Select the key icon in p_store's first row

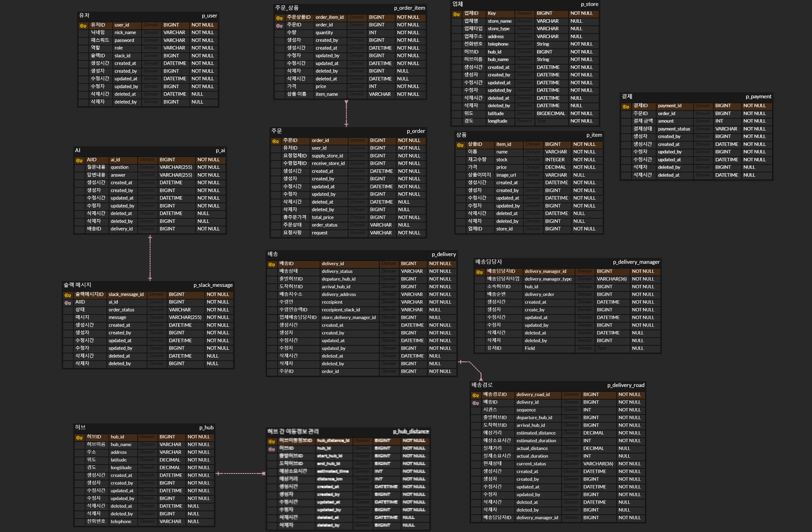456,14
